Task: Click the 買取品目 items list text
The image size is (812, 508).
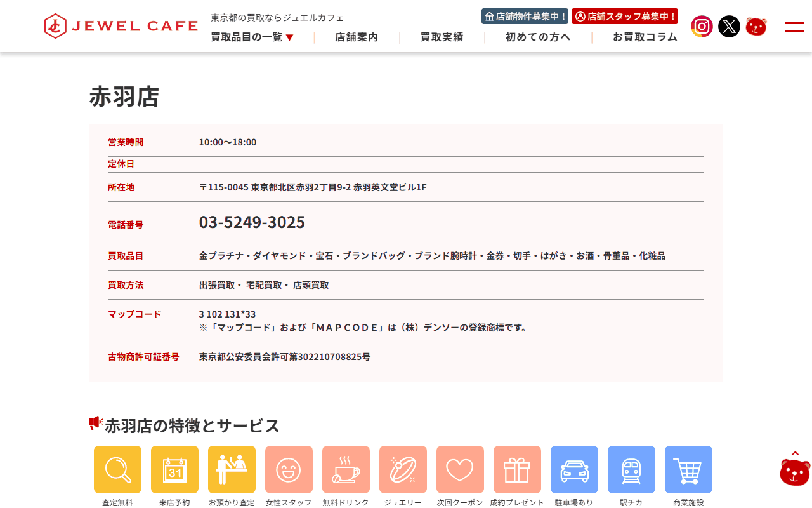Action: pyautogui.click(x=432, y=256)
